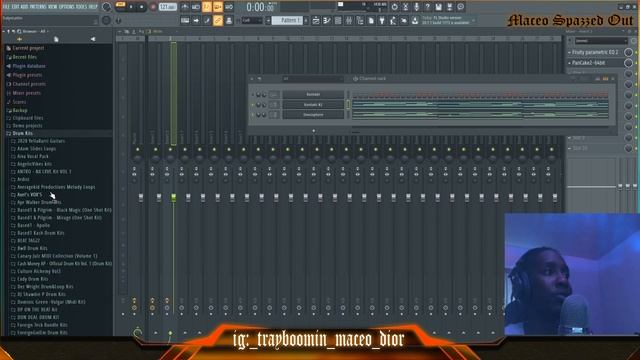Open the snap Cell dropdown
Screen dimensions: 640x360
[252, 20]
